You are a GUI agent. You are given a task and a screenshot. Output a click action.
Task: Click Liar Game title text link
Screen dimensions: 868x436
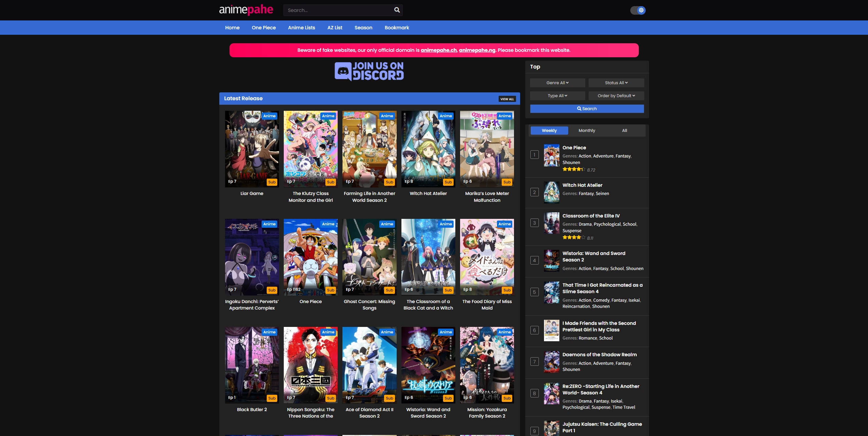pos(252,193)
